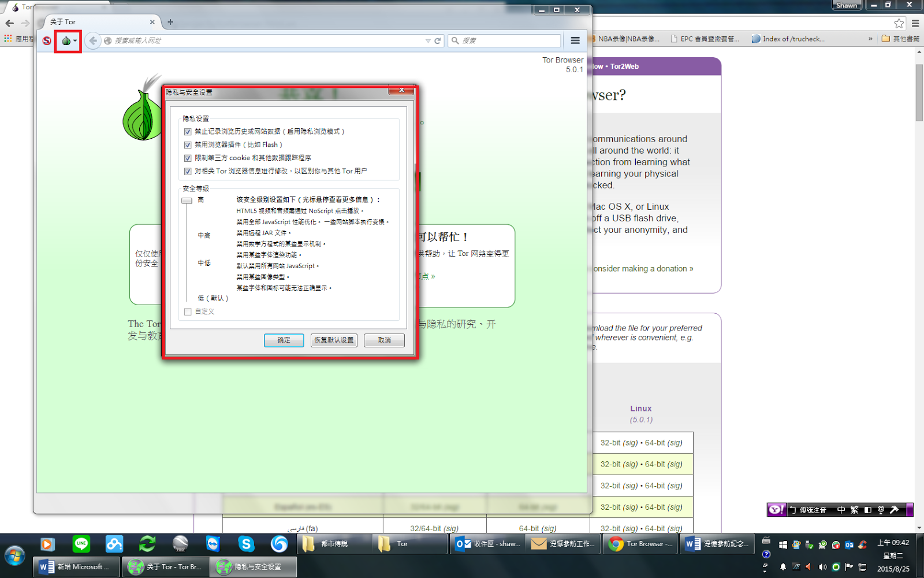Switch to Outlook 收件匣 taskbar window

pos(487,544)
